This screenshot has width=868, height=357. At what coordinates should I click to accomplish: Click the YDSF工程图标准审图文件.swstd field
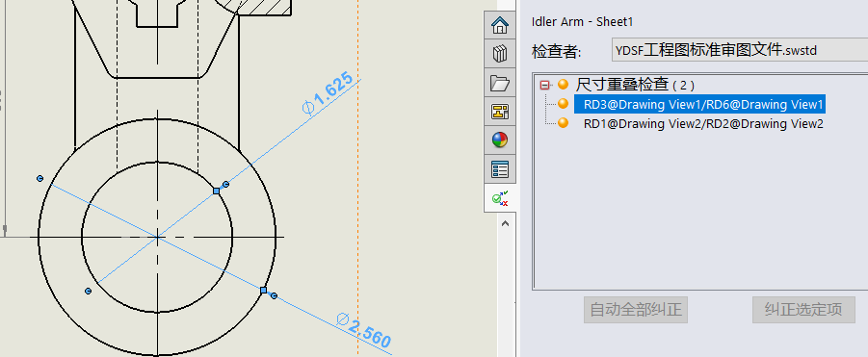pyautogui.click(x=740, y=50)
